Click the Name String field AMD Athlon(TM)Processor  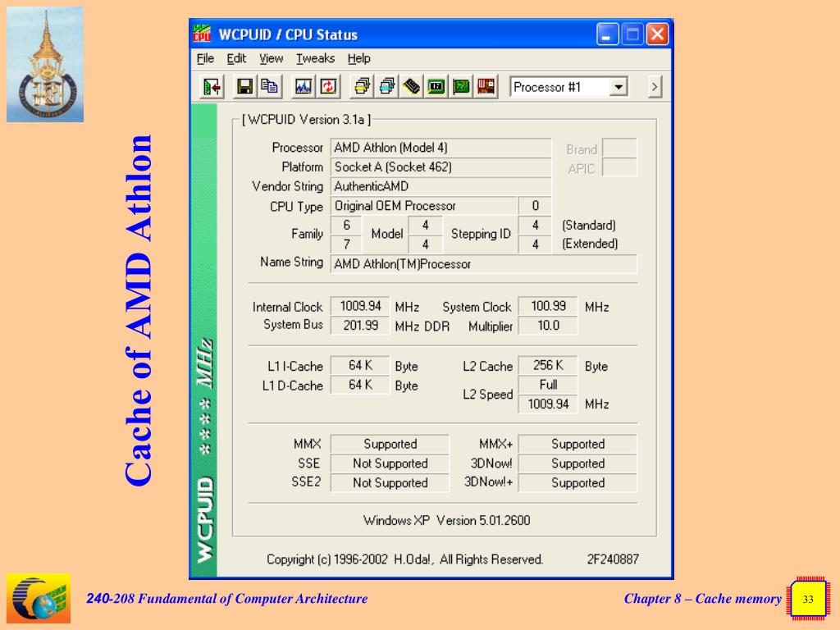point(483,264)
